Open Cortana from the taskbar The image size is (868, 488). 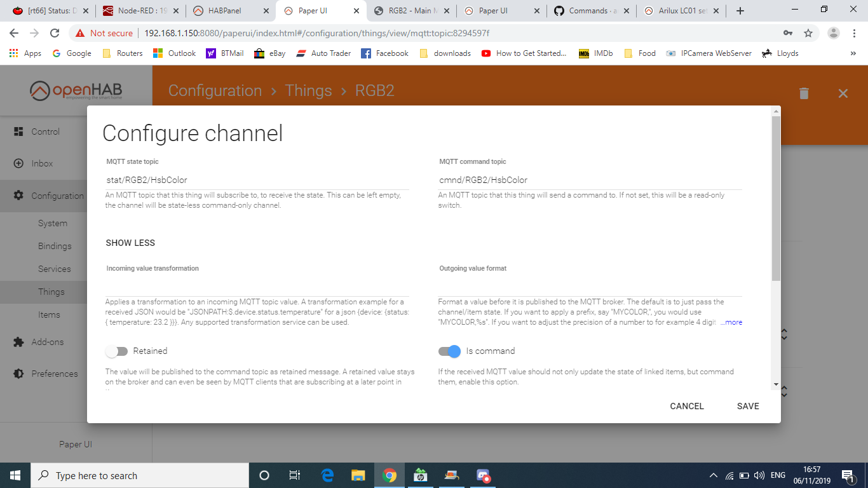[264, 475]
